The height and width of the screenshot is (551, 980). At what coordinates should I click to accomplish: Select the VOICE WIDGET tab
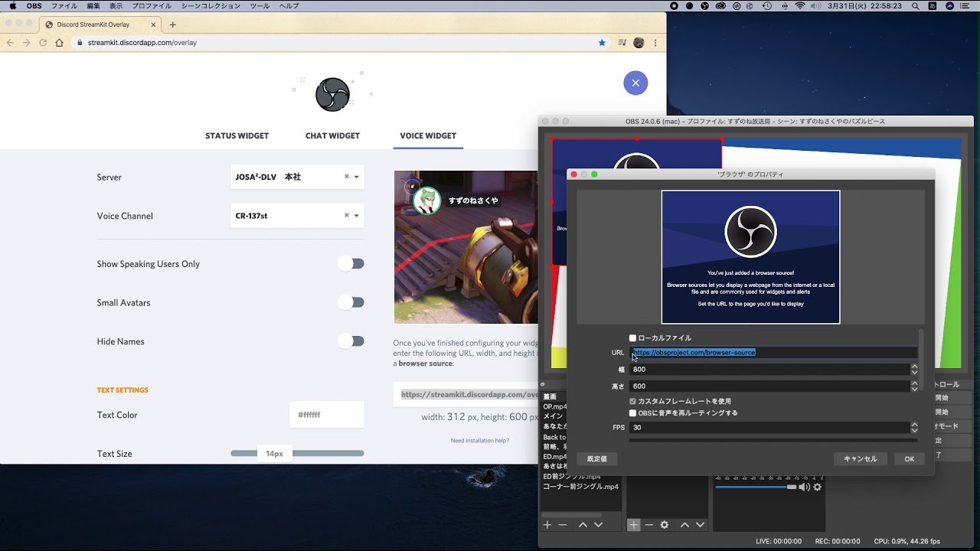tap(428, 135)
